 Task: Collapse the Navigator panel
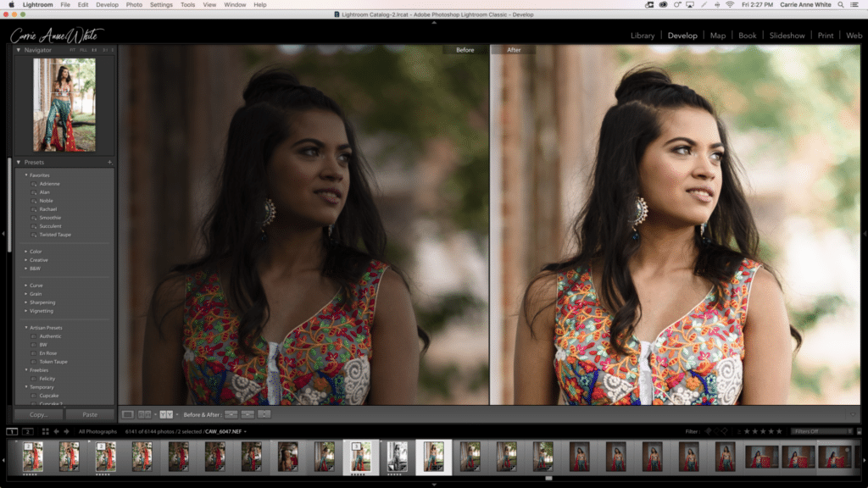click(x=19, y=50)
